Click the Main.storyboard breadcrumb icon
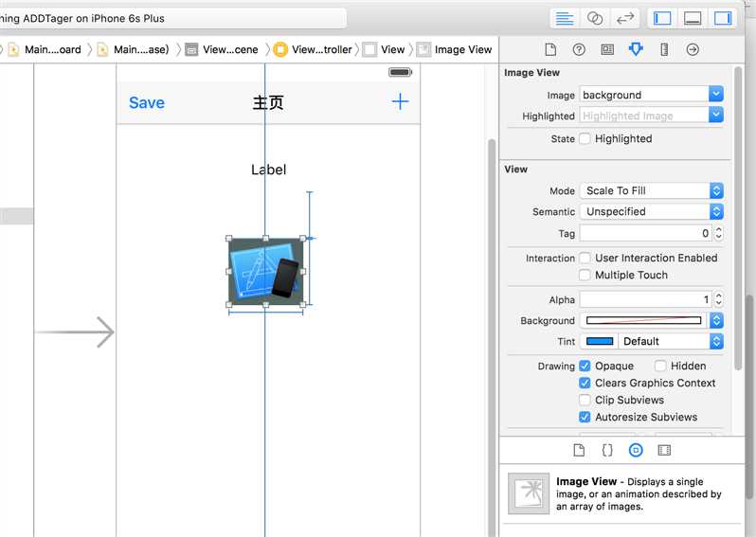 [x=13, y=49]
